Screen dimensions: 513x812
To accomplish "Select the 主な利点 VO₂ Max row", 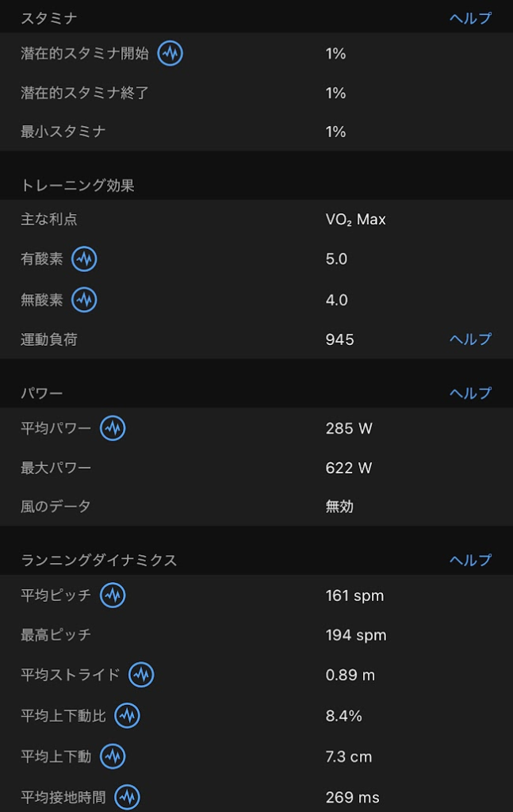I will point(256,220).
